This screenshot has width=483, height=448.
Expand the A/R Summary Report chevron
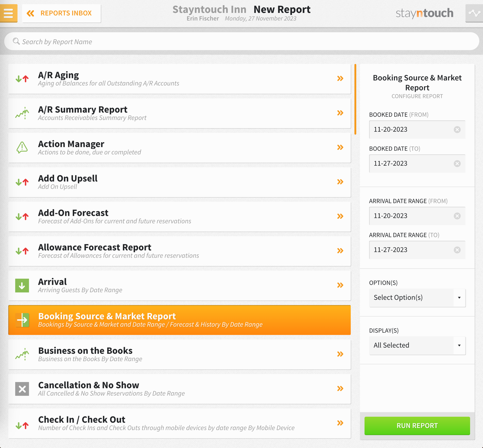340,113
